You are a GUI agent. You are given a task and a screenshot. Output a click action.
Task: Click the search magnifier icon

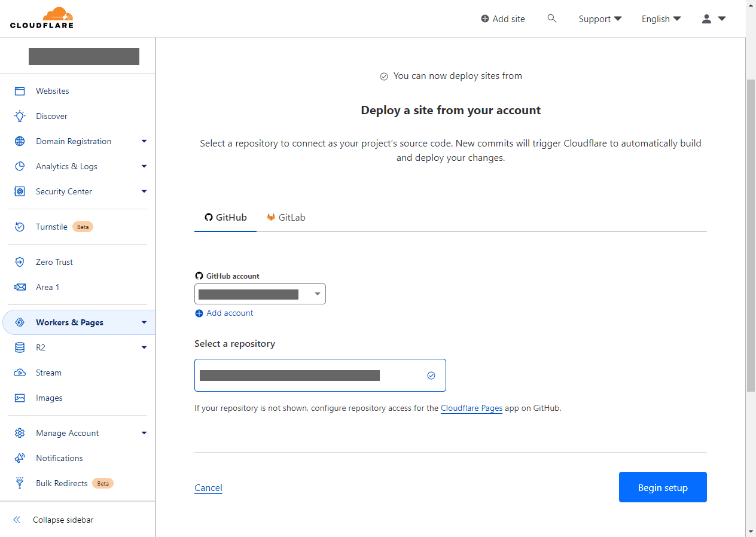point(551,19)
